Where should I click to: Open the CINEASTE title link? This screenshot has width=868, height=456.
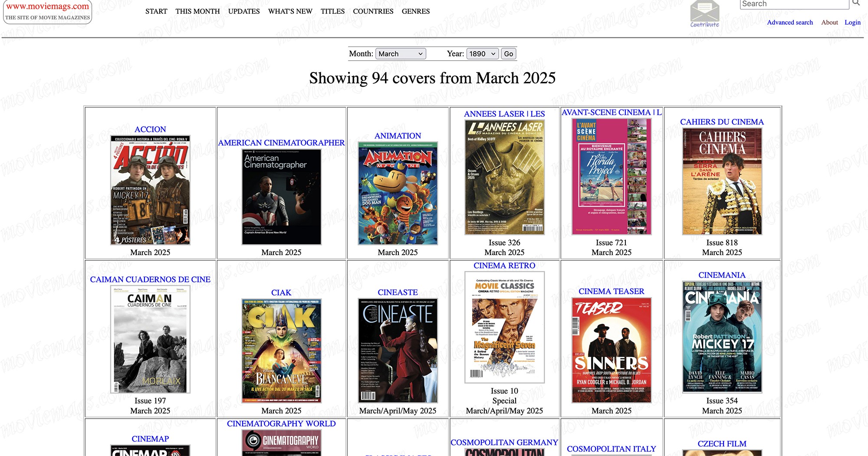pos(398,292)
